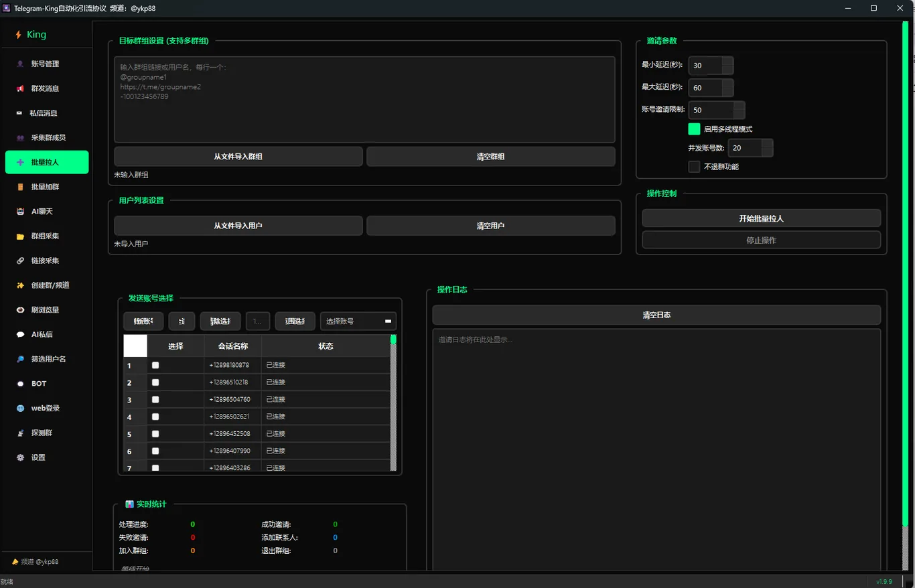Disable the 启用多线程模式 checkbox
Image resolution: width=915 pixels, height=588 pixels.
pyautogui.click(x=694, y=129)
